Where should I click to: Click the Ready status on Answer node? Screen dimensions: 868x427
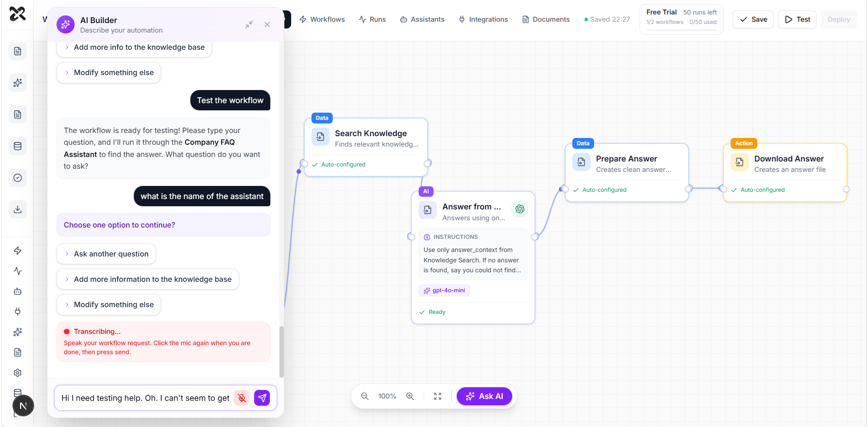pyautogui.click(x=433, y=312)
